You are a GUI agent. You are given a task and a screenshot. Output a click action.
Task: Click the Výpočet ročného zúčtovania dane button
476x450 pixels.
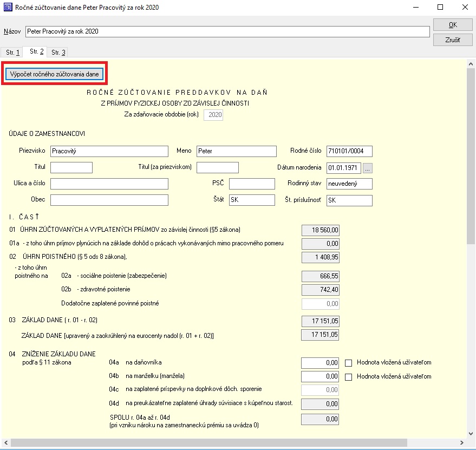[x=54, y=74]
